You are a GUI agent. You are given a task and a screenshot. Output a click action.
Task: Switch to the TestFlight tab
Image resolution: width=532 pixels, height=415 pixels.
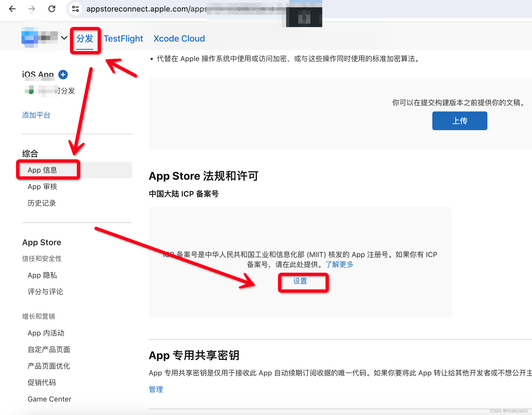123,39
